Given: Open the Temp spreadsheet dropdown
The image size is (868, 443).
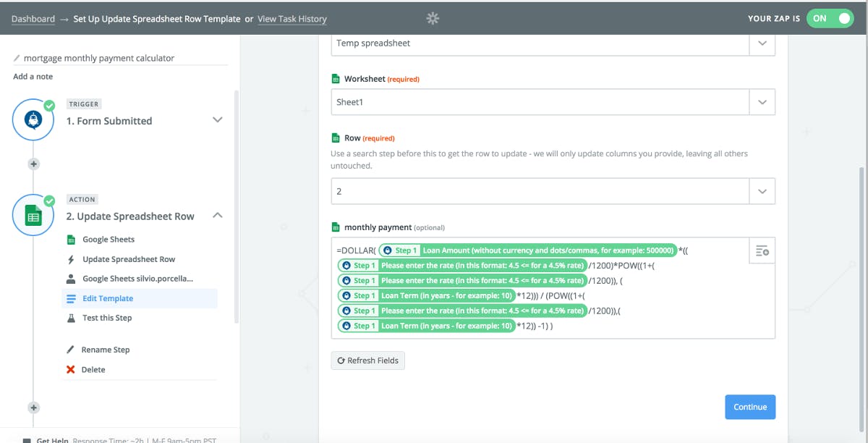Looking at the screenshot, I should (x=762, y=43).
